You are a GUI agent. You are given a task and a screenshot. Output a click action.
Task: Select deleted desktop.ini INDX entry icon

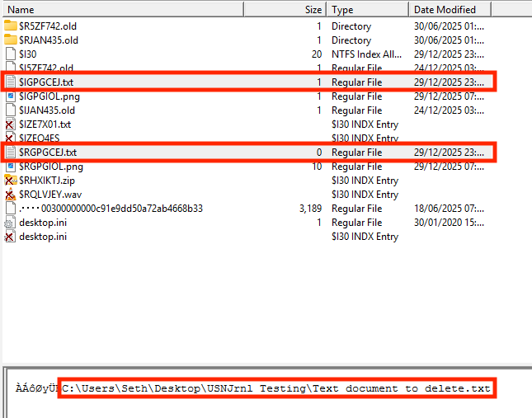pos(10,237)
